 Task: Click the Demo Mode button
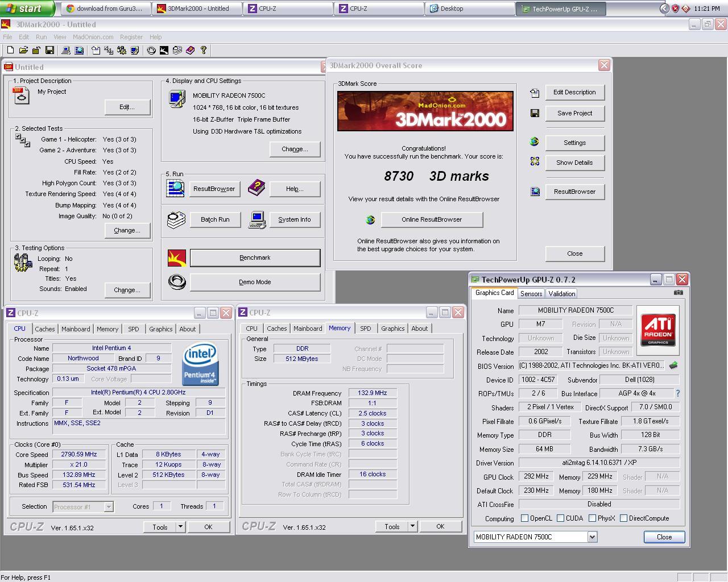click(x=255, y=282)
